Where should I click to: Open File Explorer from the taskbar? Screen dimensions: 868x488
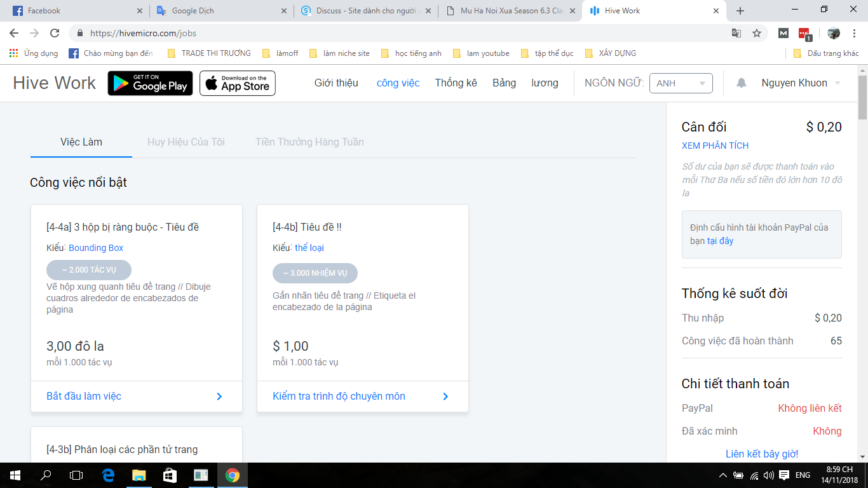coord(139,475)
